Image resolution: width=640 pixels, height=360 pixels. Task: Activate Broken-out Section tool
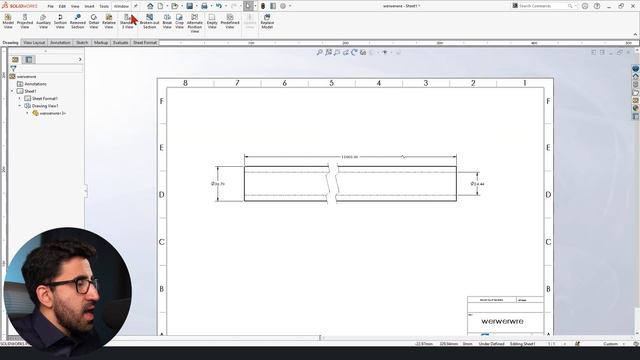click(x=149, y=21)
